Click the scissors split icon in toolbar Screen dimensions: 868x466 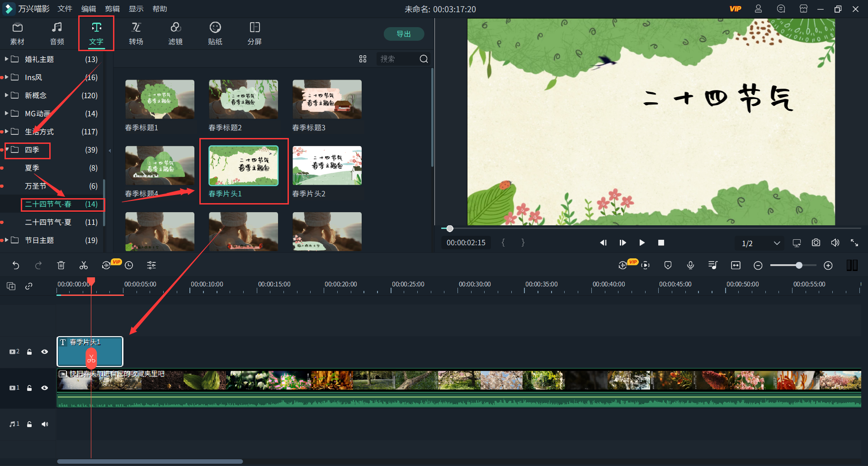[84, 266]
